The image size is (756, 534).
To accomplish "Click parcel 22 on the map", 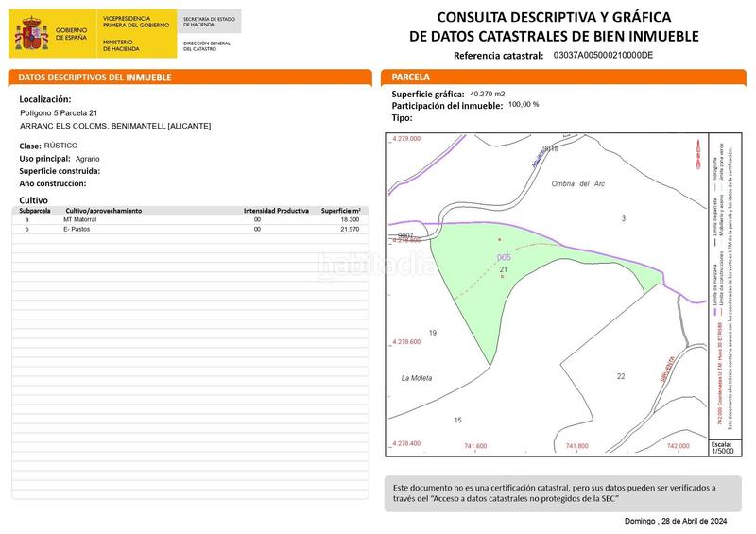I will point(621,376).
